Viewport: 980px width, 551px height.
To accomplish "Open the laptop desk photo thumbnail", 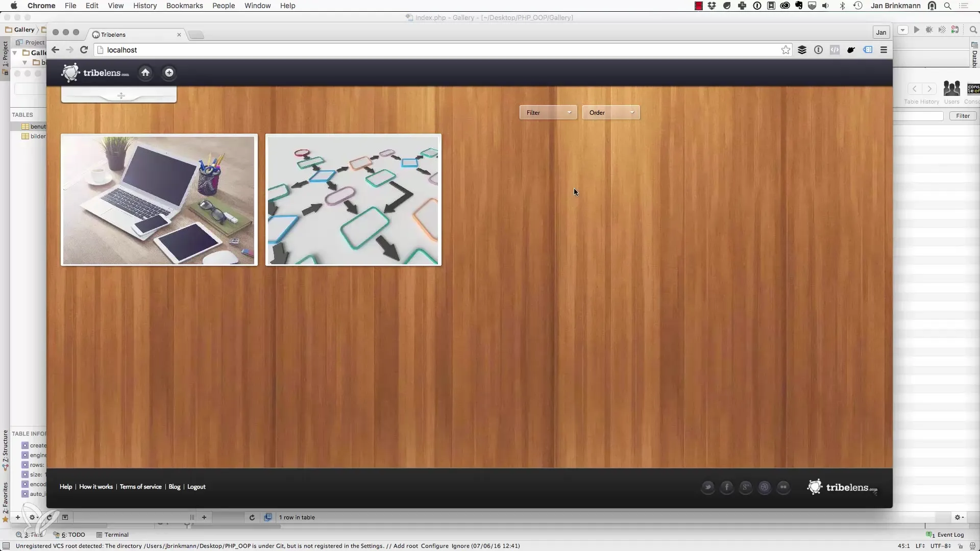I will (159, 200).
